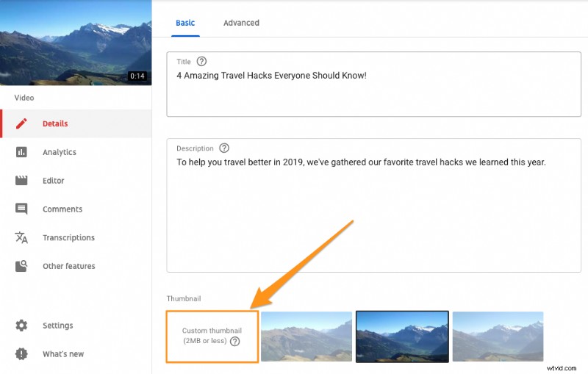The image size is (588, 374).
Task: Click help icon next to Description
Action: pos(224,148)
